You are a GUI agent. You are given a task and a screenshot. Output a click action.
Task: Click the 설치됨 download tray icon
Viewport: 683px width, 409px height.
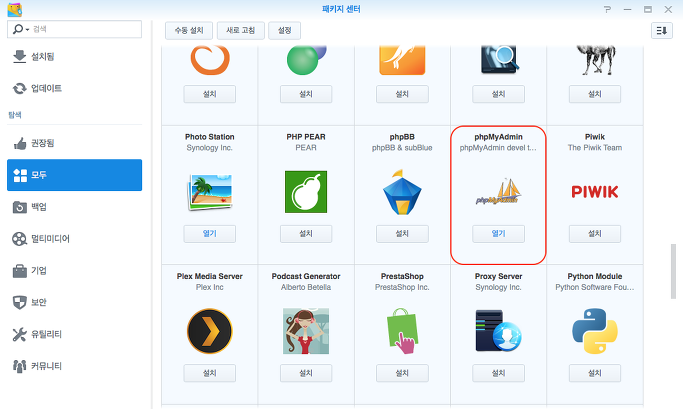20,57
